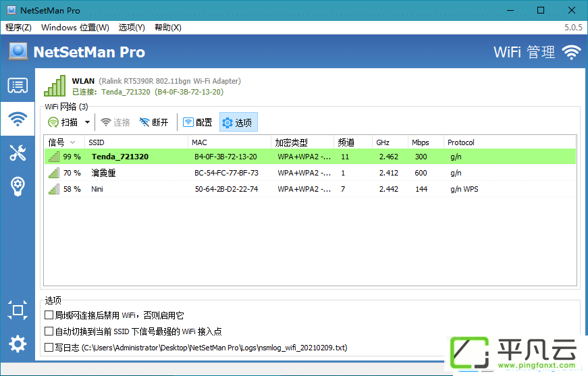588x376 pixels.
Task: Sort by SSID column header
Action: [x=136, y=142]
